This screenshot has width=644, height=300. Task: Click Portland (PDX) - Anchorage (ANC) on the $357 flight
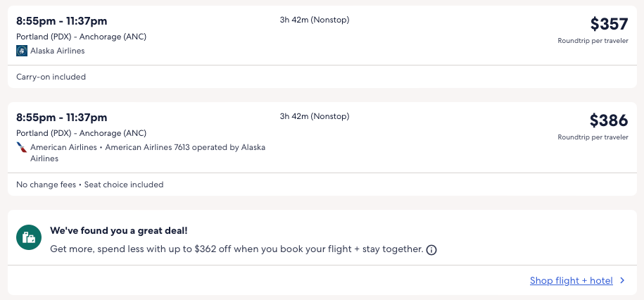tap(82, 37)
